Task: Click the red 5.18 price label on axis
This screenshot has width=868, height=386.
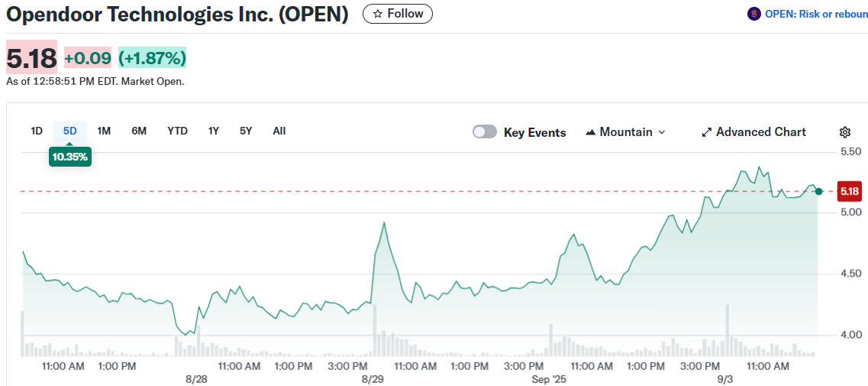Action: pos(849,192)
